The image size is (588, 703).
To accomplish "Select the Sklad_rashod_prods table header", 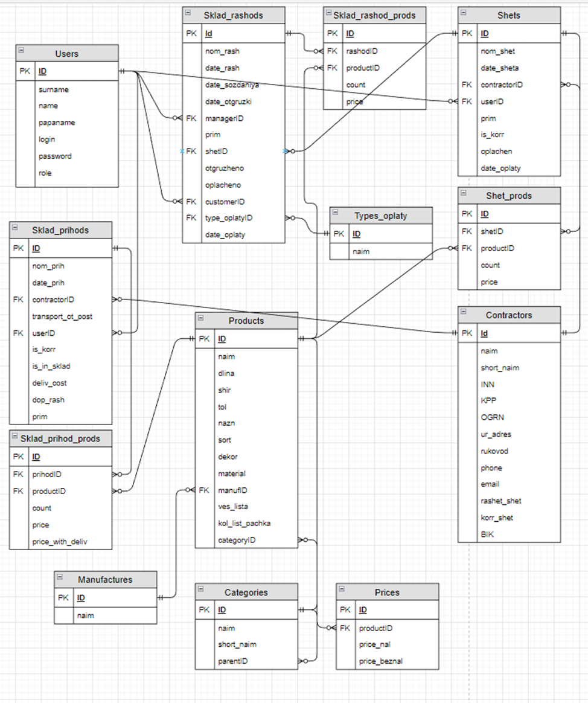I will [x=375, y=15].
